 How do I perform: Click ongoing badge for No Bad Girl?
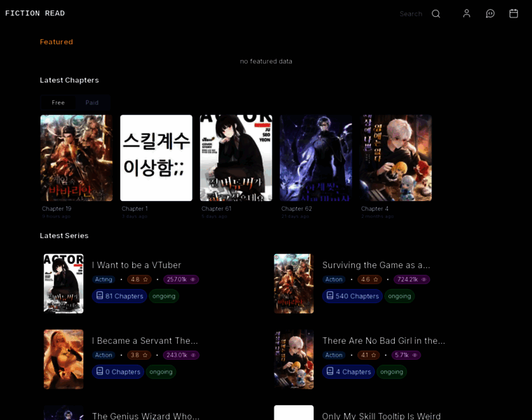[x=391, y=372]
